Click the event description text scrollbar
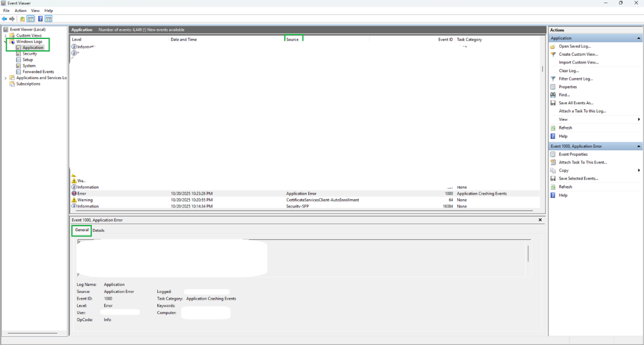 tap(528, 253)
